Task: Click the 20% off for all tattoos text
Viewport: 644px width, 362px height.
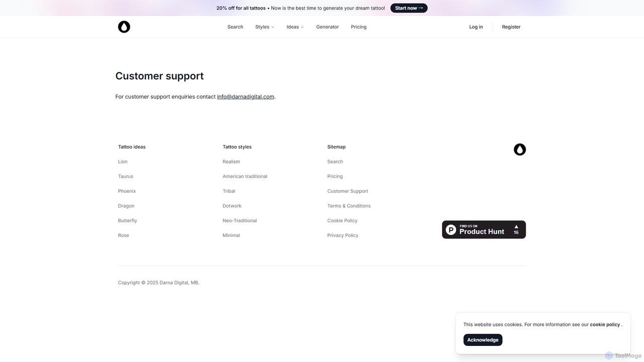Action: (241, 8)
